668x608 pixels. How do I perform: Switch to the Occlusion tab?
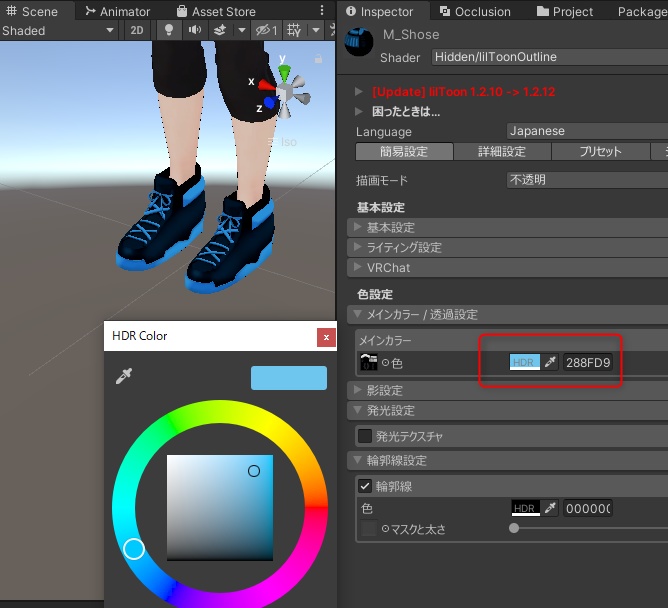(475, 11)
